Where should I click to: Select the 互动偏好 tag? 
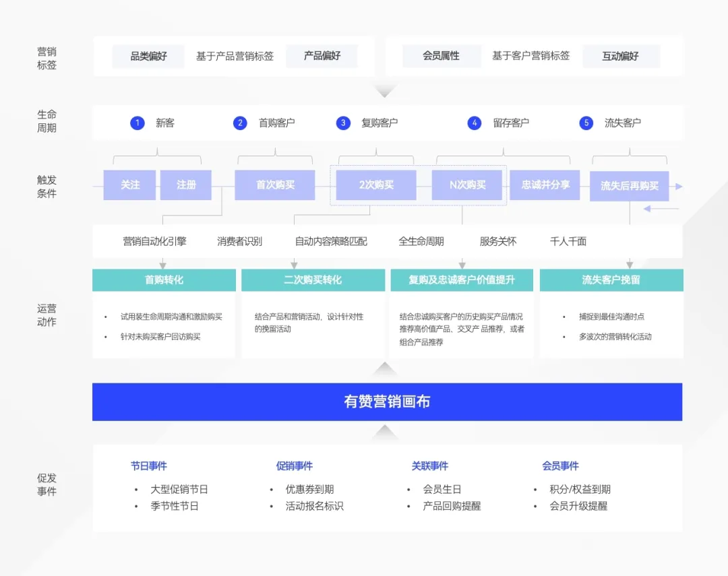[621, 57]
